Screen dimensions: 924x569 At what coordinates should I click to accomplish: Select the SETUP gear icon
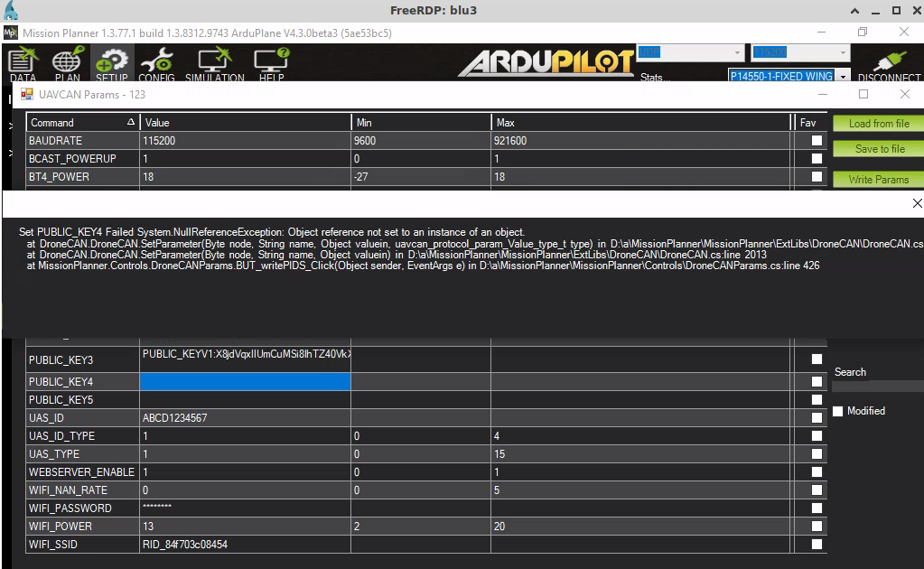coord(111,61)
